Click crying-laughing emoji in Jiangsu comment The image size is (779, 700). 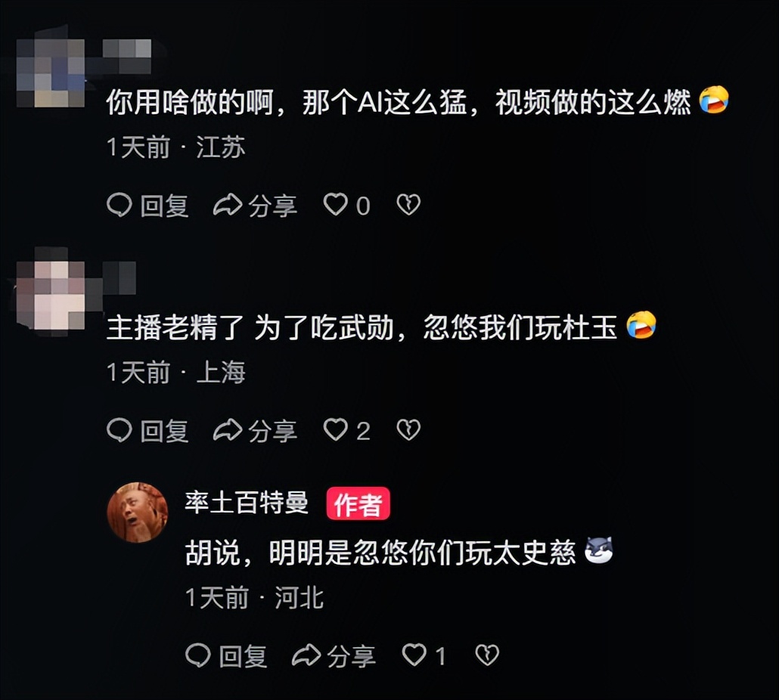click(x=714, y=99)
